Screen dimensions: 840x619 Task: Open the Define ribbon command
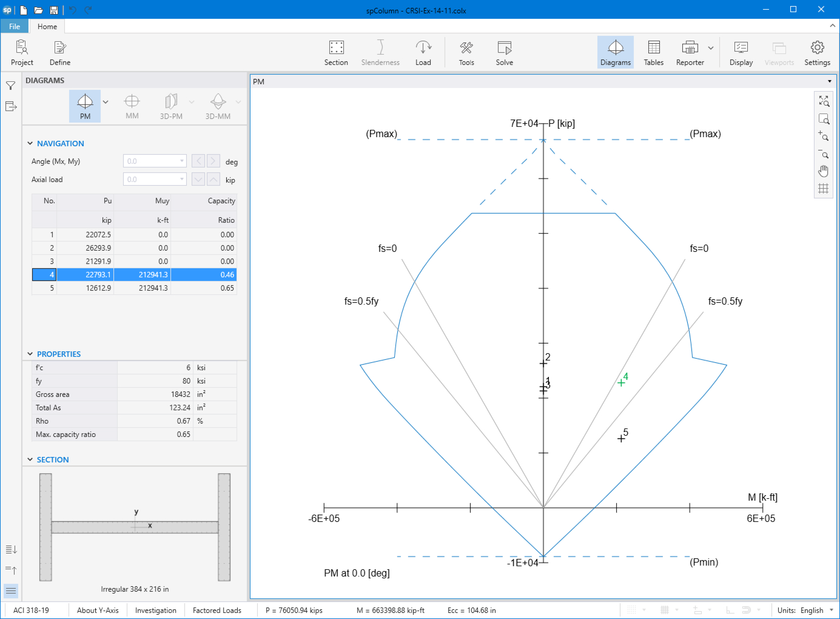click(60, 52)
